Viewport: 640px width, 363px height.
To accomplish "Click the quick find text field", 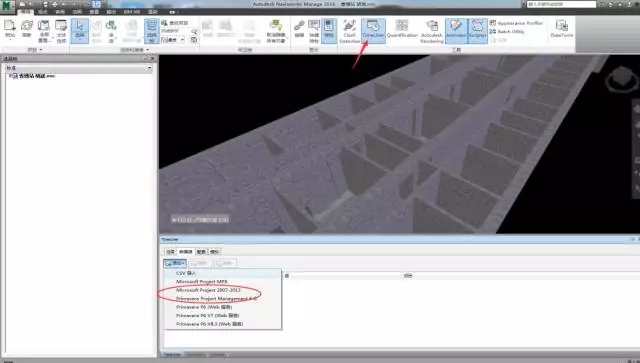I will [175, 31].
